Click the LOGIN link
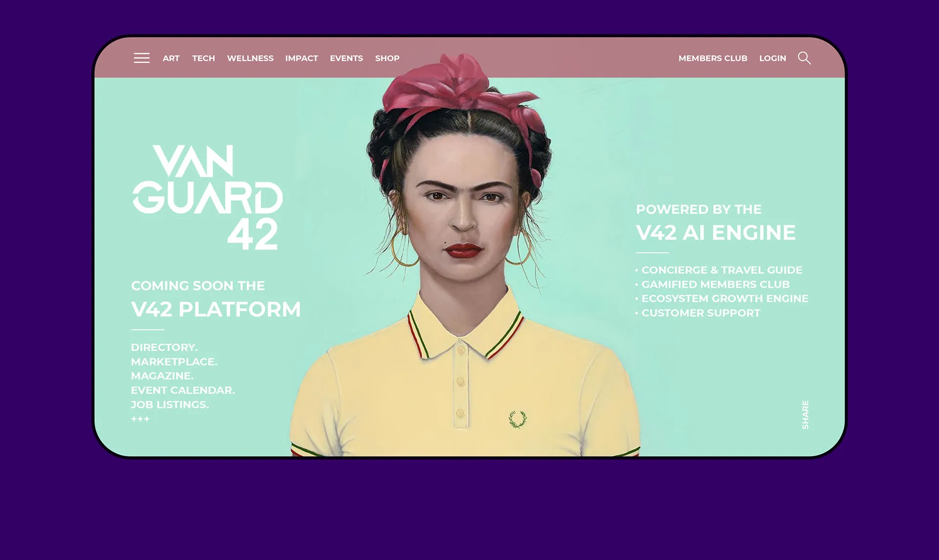 (x=773, y=58)
